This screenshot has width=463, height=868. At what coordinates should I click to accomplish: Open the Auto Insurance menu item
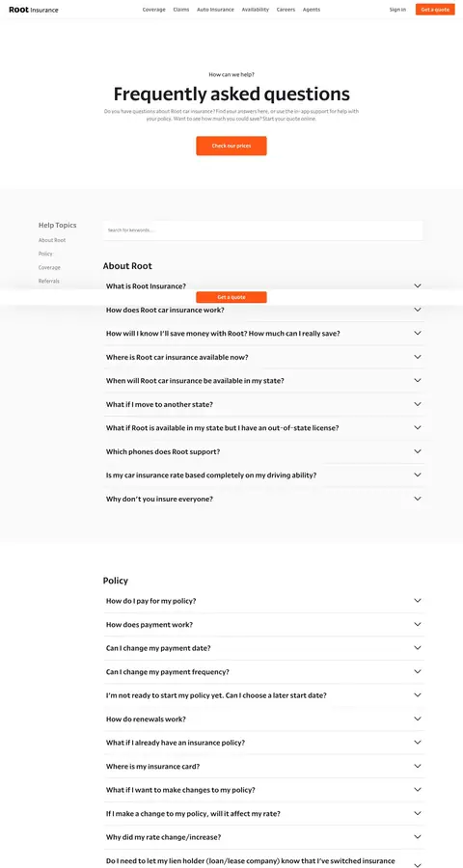point(215,10)
